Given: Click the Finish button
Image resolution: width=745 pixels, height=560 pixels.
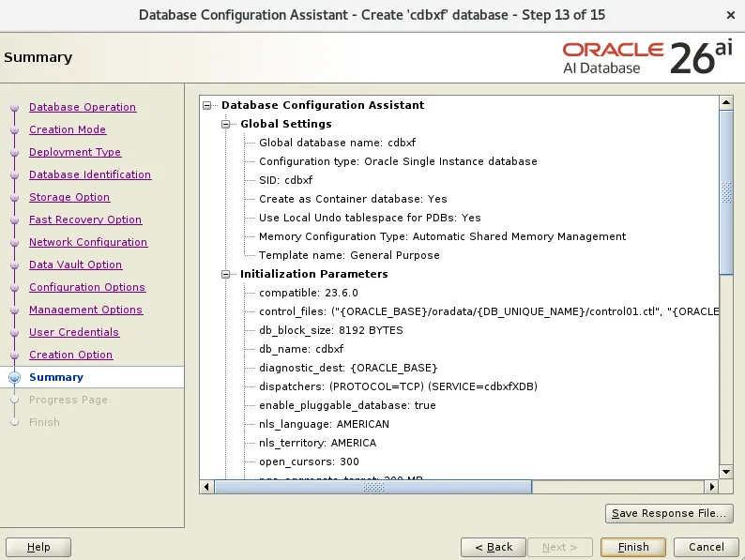Looking at the screenshot, I should point(632,547).
